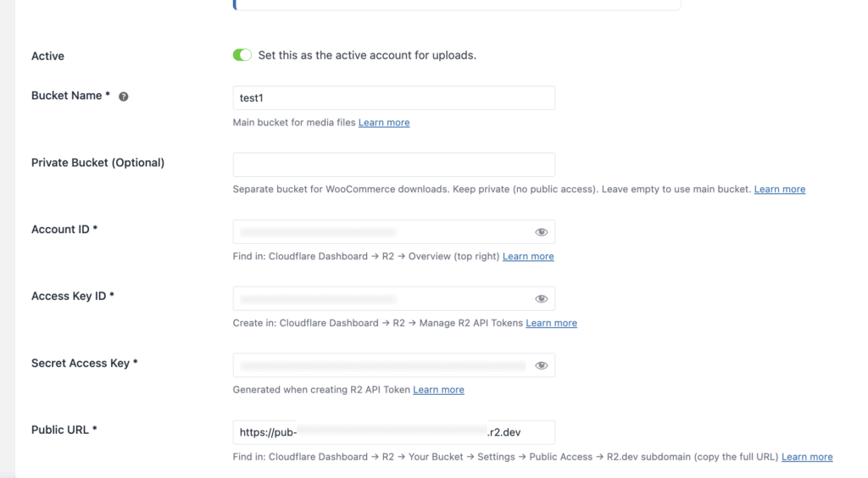Click into the Account ID field
Viewport: 868px width, 478px height.
(x=381, y=232)
